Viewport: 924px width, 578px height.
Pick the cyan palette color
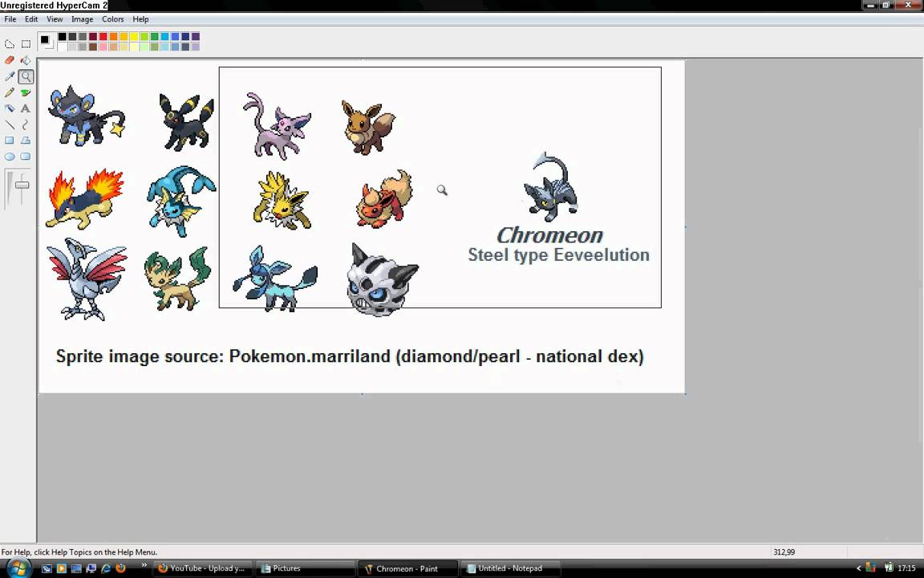pyautogui.click(x=165, y=37)
